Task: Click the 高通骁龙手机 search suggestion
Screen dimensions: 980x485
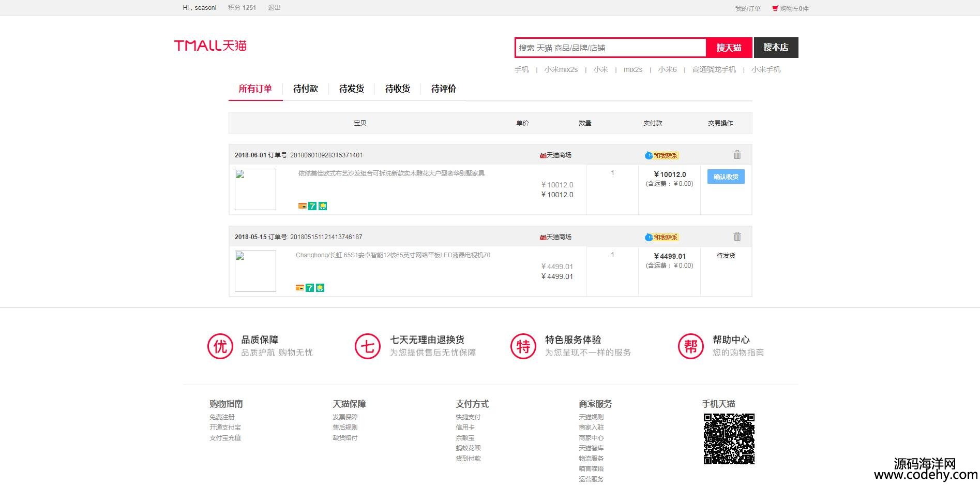Action: click(x=714, y=69)
